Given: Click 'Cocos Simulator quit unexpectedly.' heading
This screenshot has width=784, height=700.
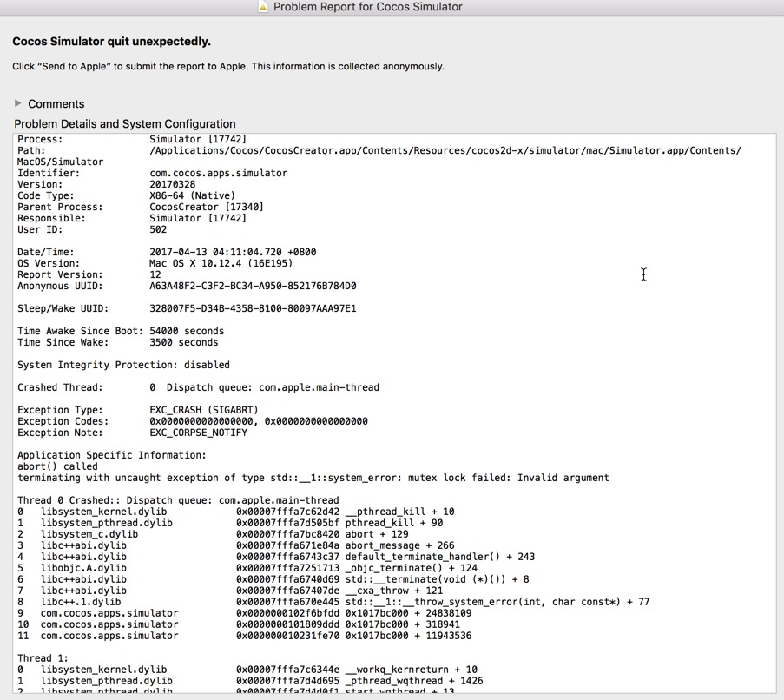Looking at the screenshot, I should (x=111, y=42).
